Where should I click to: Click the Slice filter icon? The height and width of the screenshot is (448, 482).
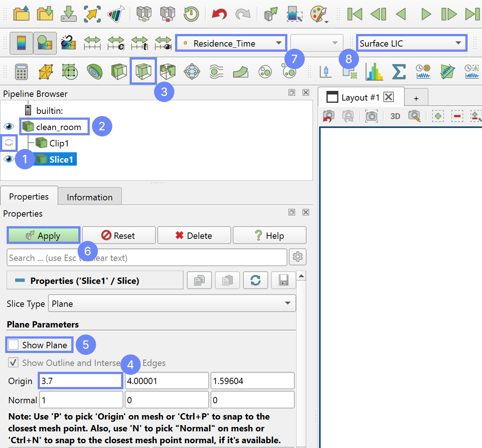(x=143, y=71)
